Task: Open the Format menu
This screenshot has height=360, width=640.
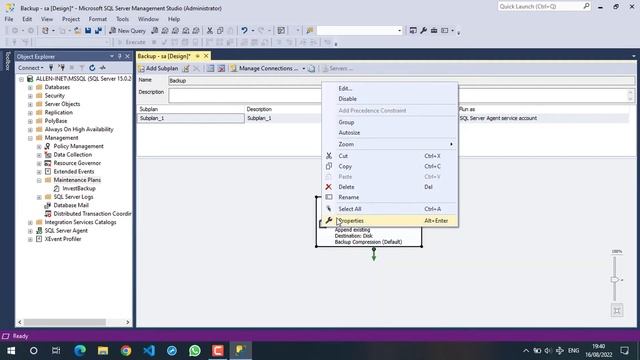Action: click(x=98, y=19)
